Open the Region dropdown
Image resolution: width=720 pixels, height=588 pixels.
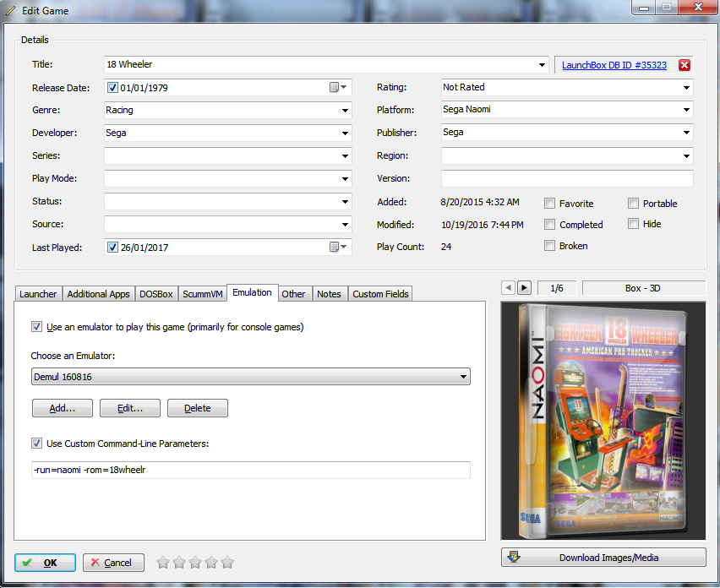coord(686,156)
